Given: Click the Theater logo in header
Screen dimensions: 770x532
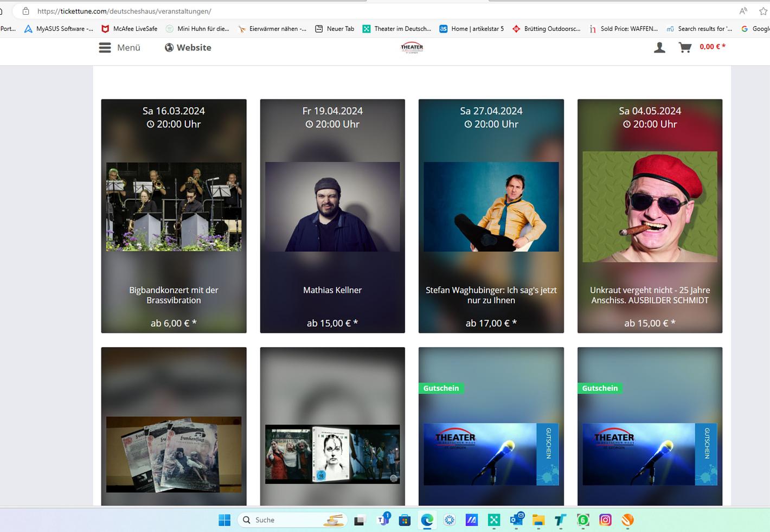Looking at the screenshot, I should pos(412,48).
